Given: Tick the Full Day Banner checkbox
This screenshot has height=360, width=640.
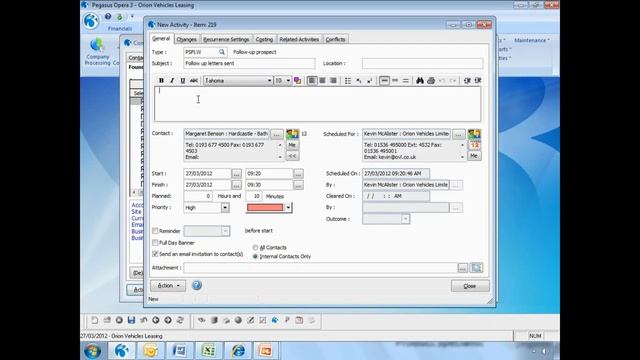Looking at the screenshot, I should click(155, 242).
